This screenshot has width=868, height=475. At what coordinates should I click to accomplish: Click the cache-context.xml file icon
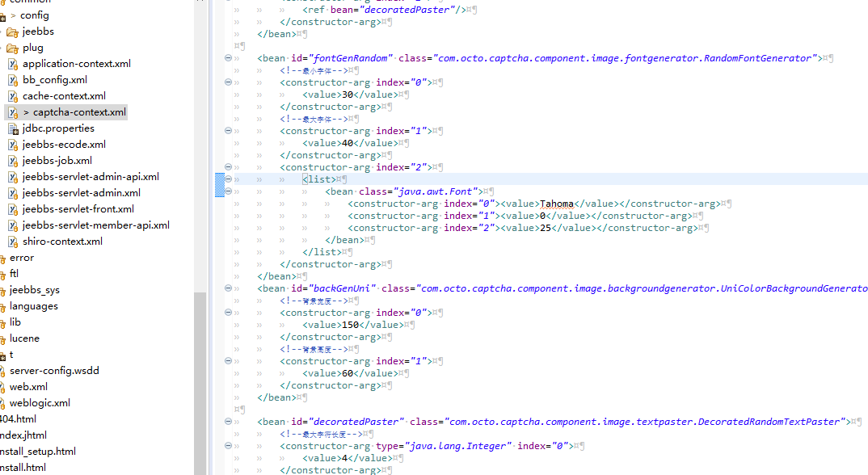point(13,96)
